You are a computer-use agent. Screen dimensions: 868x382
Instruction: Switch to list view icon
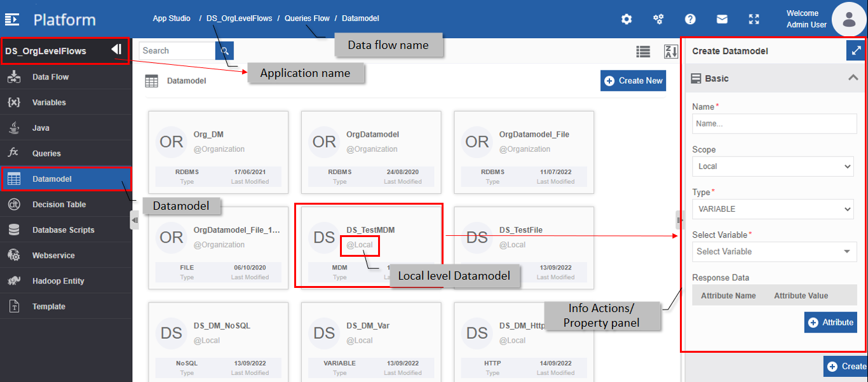point(643,51)
